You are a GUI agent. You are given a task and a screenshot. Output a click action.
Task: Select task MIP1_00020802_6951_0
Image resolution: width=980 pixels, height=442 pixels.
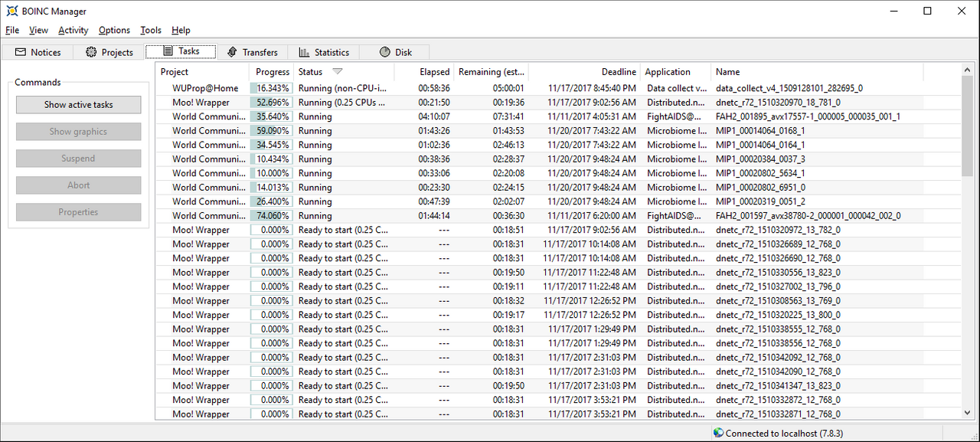point(760,188)
